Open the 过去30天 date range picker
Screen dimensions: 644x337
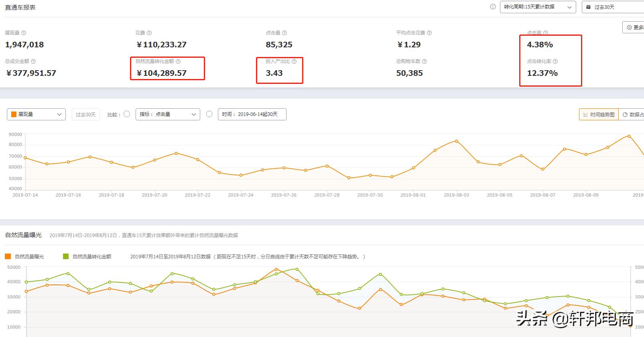pos(612,7)
